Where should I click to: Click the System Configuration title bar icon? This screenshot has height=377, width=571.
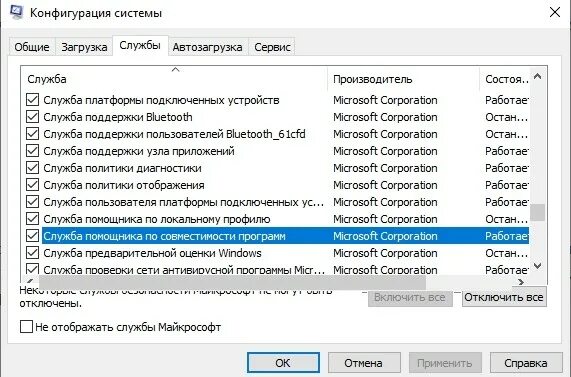pos(16,12)
